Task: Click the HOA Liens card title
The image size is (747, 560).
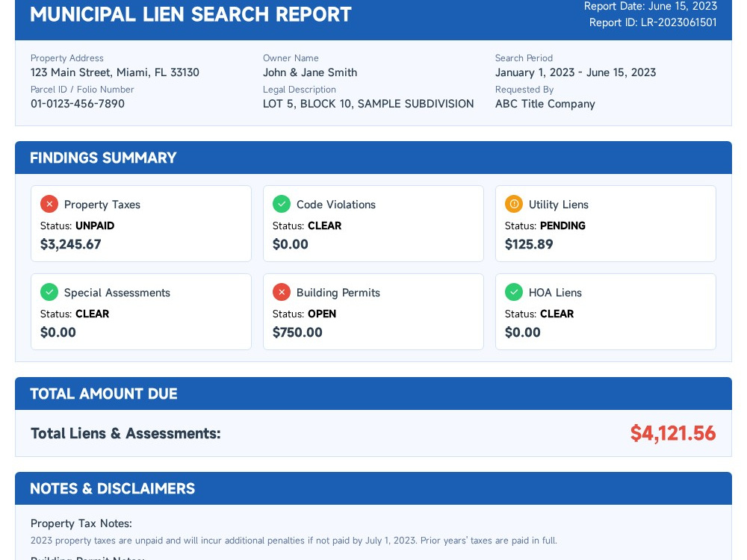Action: click(x=555, y=293)
